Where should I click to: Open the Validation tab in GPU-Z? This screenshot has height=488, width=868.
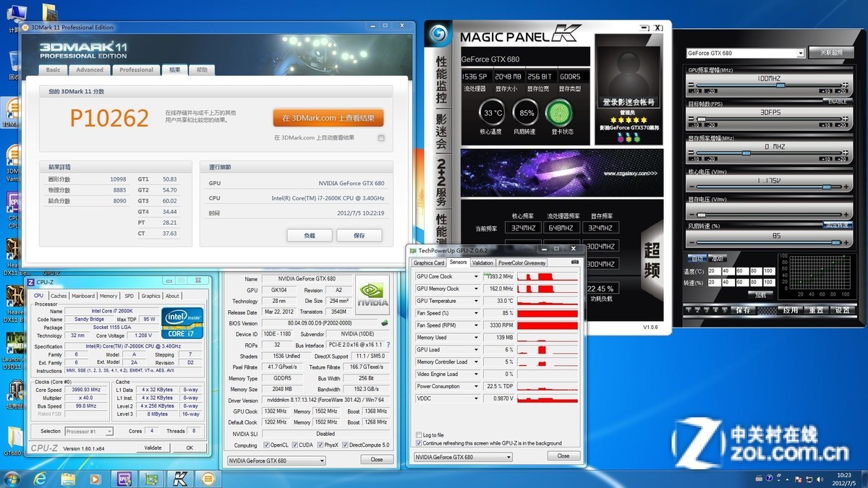click(482, 262)
